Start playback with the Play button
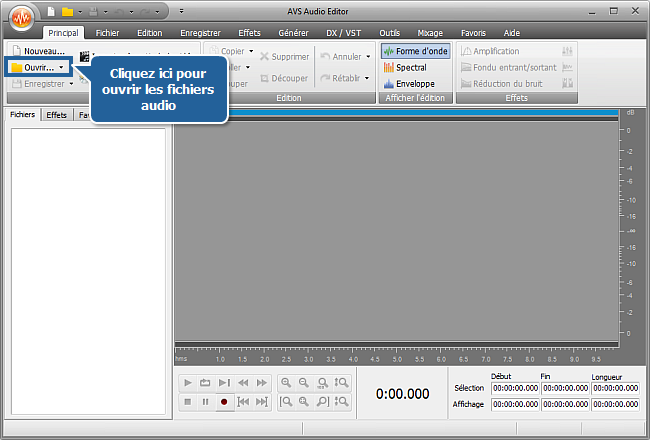 (x=188, y=382)
